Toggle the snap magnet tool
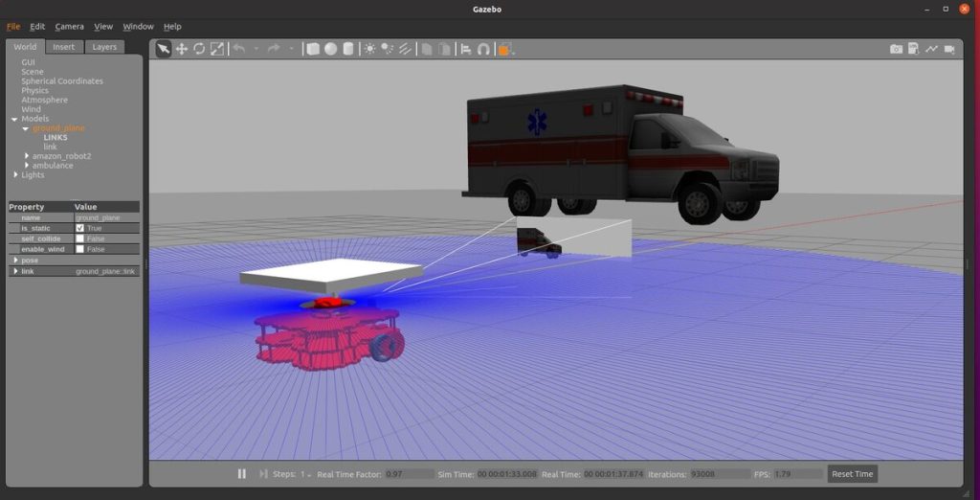This screenshot has width=980, height=500. pyautogui.click(x=483, y=49)
